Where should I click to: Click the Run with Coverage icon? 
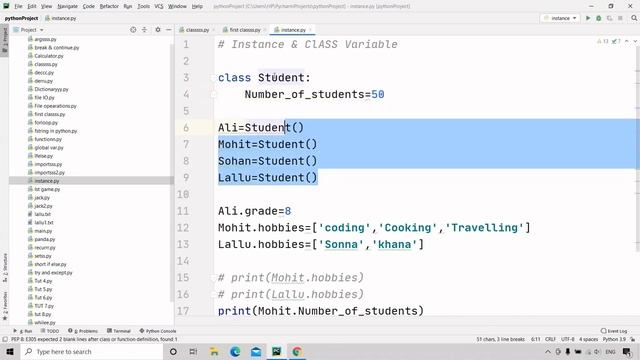click(609, 18)
